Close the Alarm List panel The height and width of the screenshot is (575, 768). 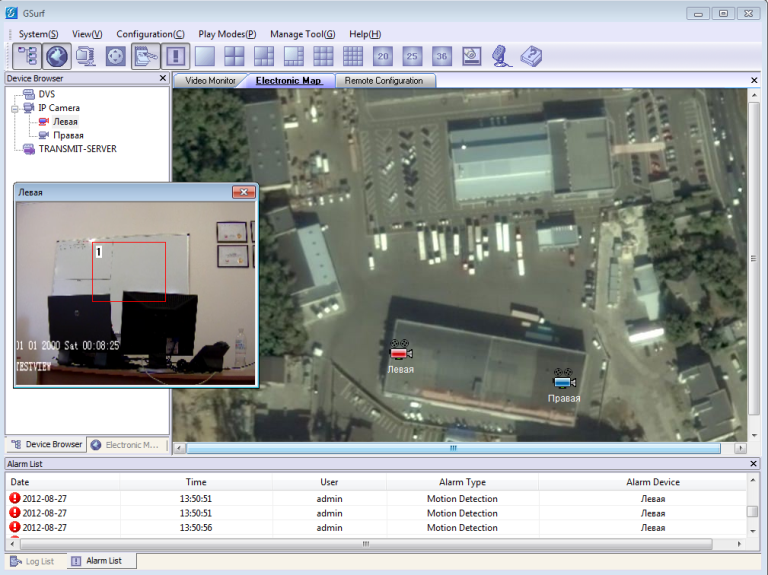coord(753,463)
